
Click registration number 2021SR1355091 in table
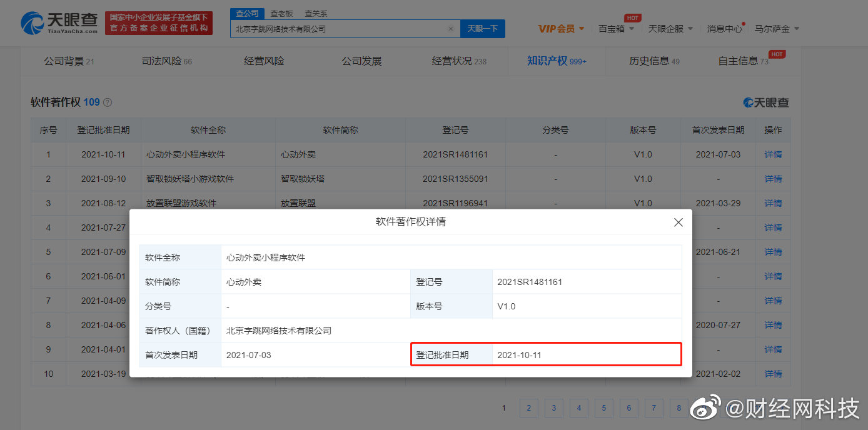tap(455, 179)
